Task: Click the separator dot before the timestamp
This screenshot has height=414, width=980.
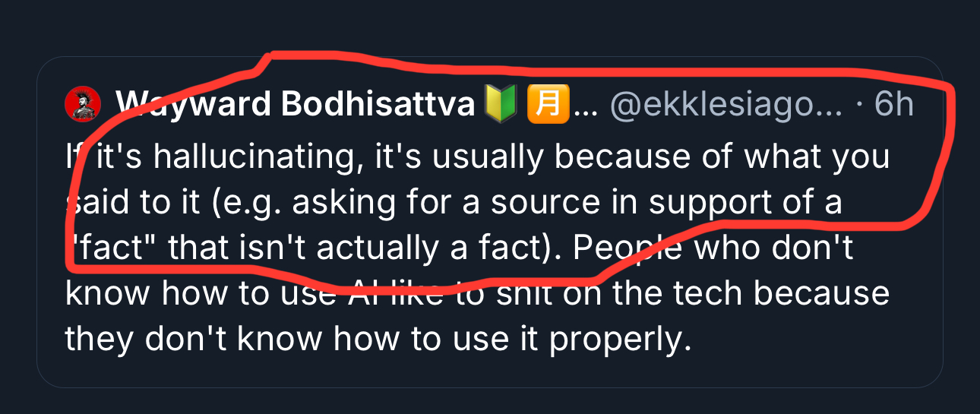Action: point(859,104)
